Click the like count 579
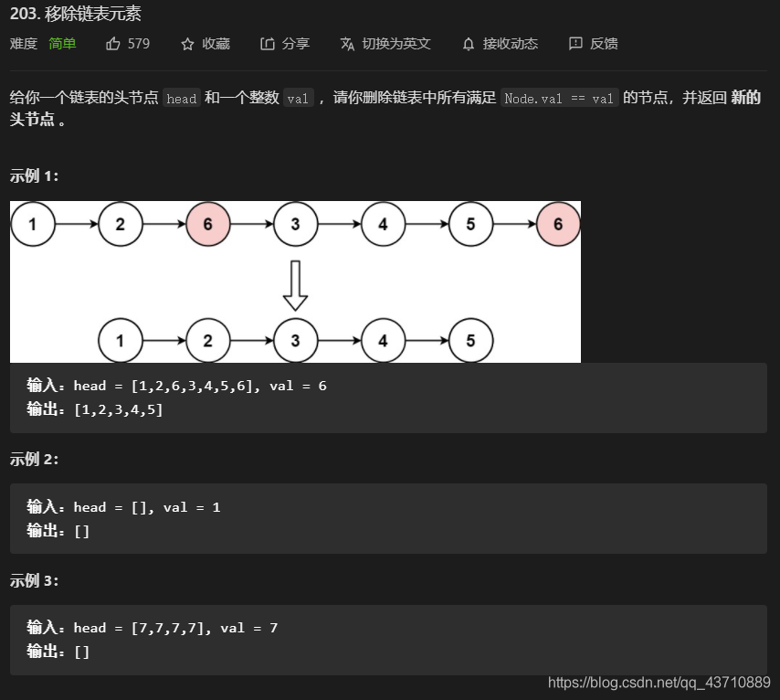Image resolution: width=780 pixels, height=700 pixels. (138, 44)
